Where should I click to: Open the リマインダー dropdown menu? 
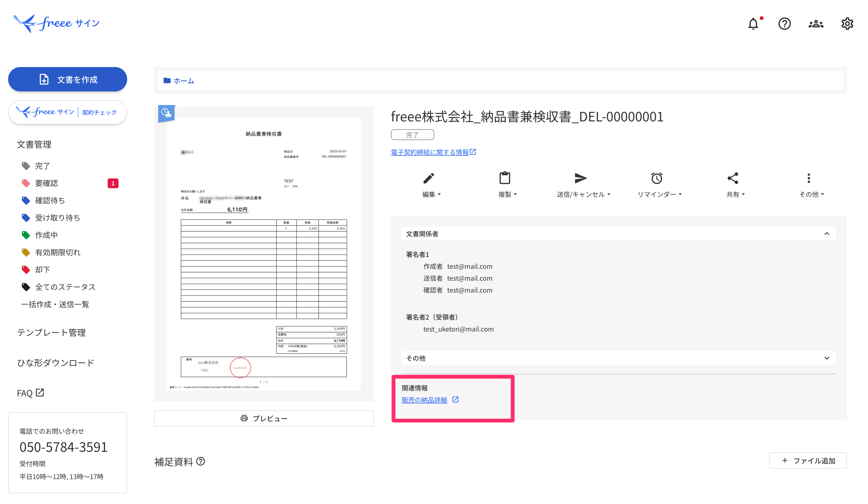point(660,194)
